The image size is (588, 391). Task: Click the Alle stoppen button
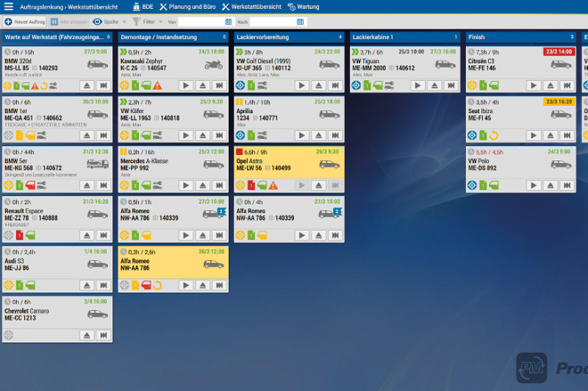click(70, 22)
